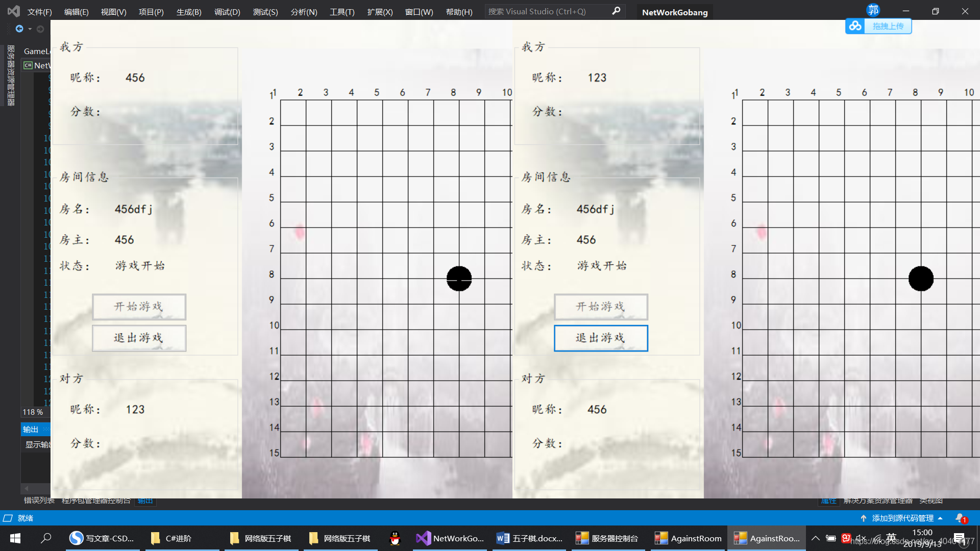Open the 服务器资源管理器 side tab
This screenshot has width=980, height=551.
(x=10, y=76)
